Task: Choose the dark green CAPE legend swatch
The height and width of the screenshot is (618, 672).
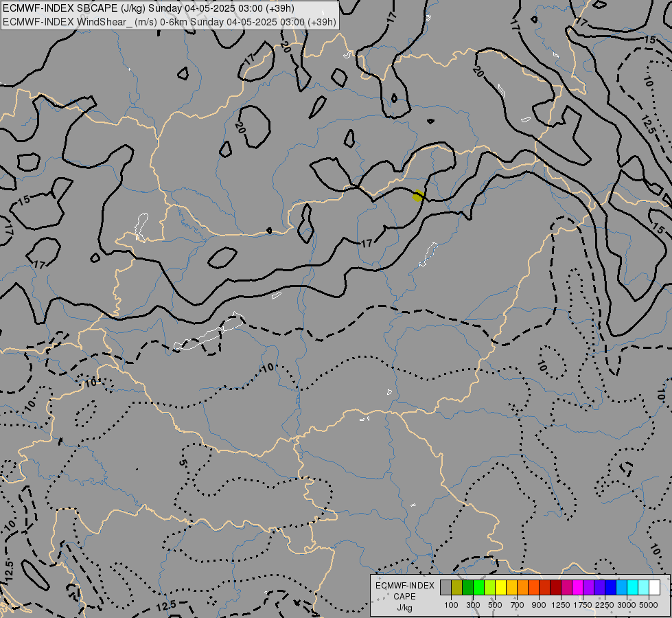Action: [467, 587]
